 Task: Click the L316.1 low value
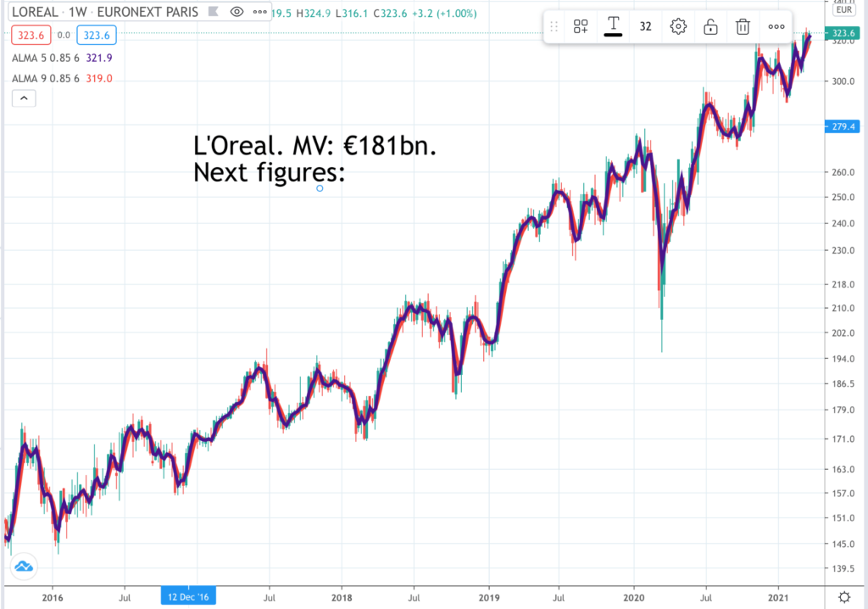click(352, 14)
